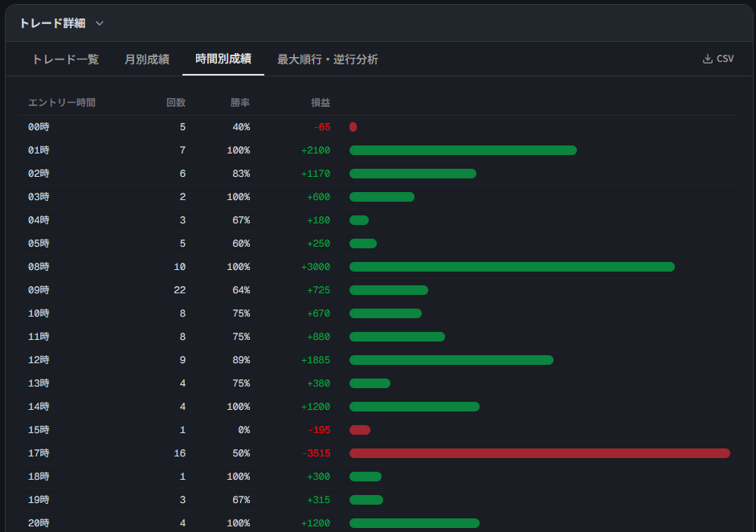The height and width of the screenshot is (532, 756).
Task: Select the 18時 row label
Action: point(39,477)
